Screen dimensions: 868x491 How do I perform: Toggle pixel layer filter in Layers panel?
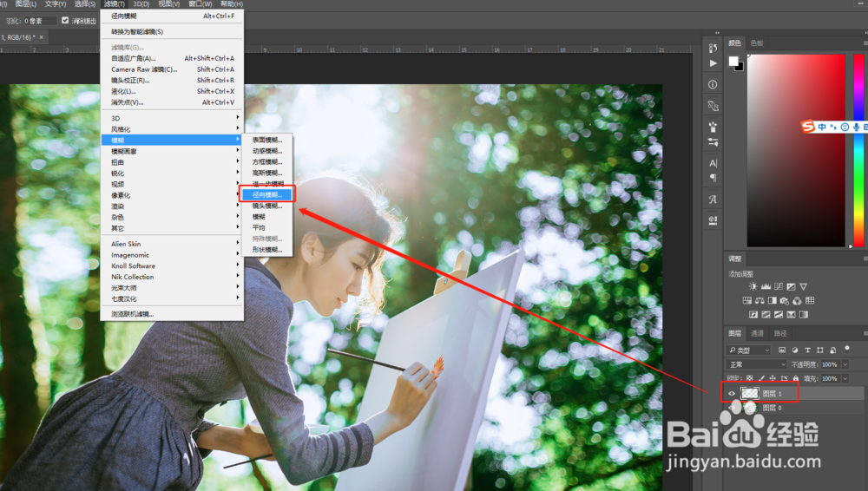[782, 350]
